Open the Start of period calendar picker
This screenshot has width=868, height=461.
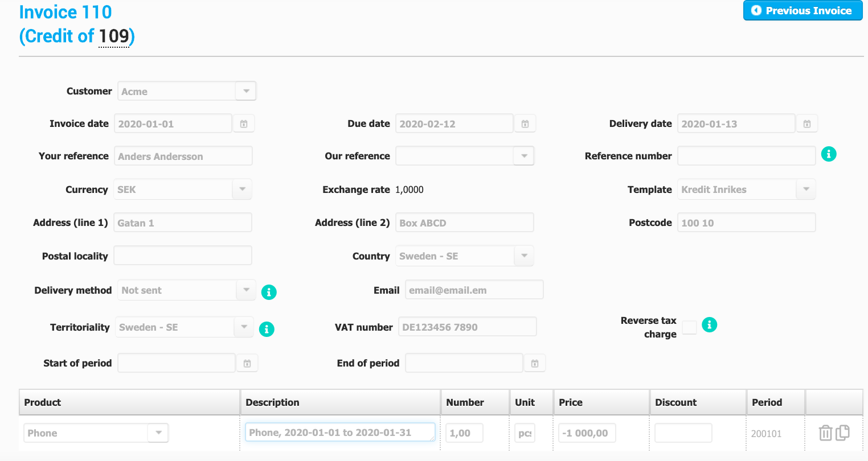pos(247,363)
